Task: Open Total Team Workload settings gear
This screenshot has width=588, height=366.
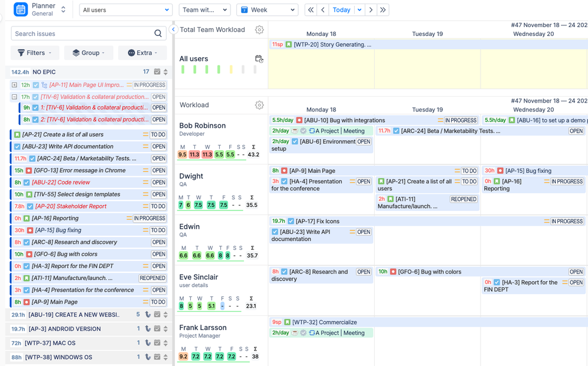Action: pyautogui.click(x=259, y=29)
